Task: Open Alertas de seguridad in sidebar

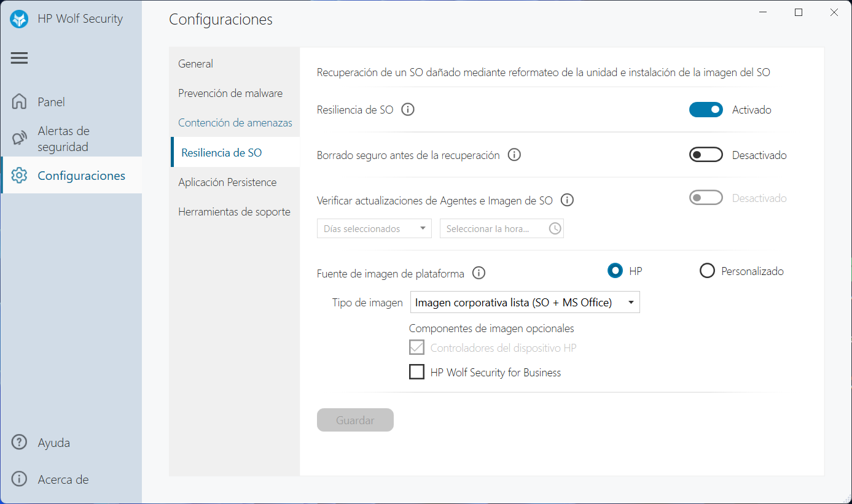Action: click(71, 139)
